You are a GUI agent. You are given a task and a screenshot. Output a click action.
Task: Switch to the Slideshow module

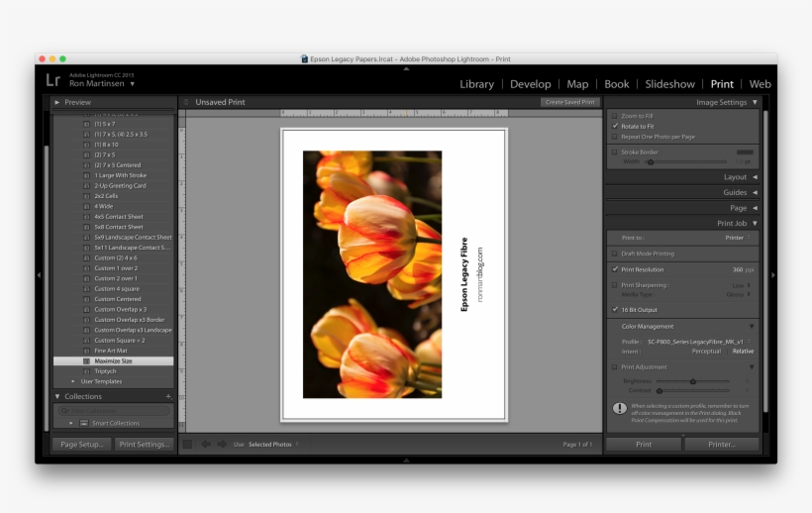[669, 84]
